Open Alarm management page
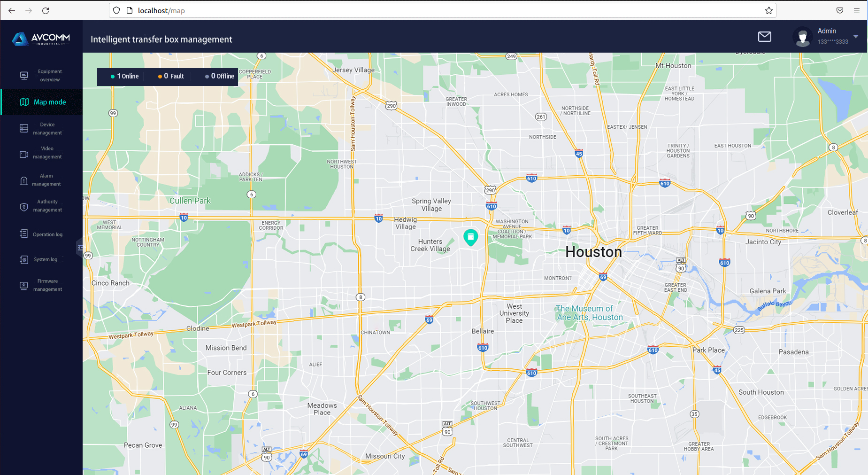The width and height of the screenshot is (868, 475). pyautogui.click(x=41, y=180)
